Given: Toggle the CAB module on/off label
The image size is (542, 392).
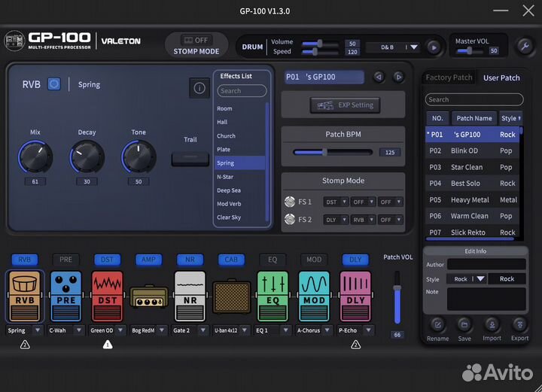Looking at the screenshot, I should pos(231,260).
